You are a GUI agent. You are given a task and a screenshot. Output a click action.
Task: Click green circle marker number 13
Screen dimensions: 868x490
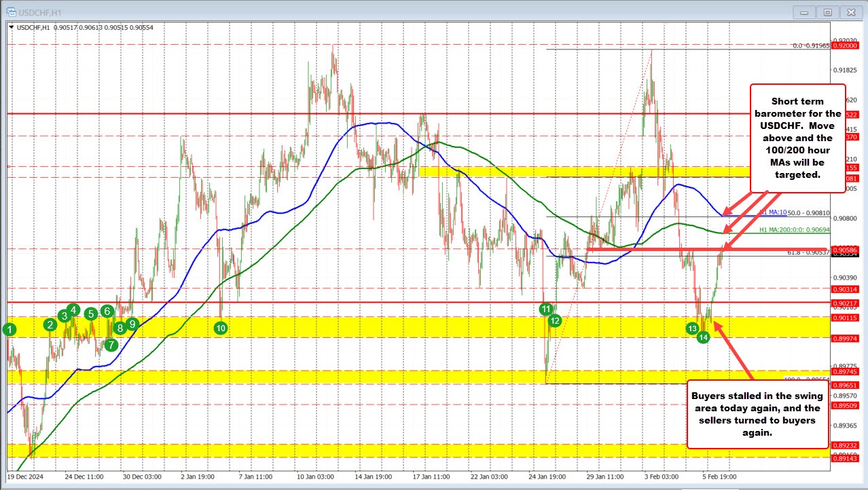[x=692, y=328]
